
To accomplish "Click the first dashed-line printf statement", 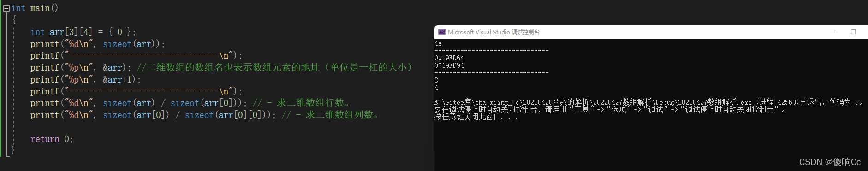I will coord(136,55).
